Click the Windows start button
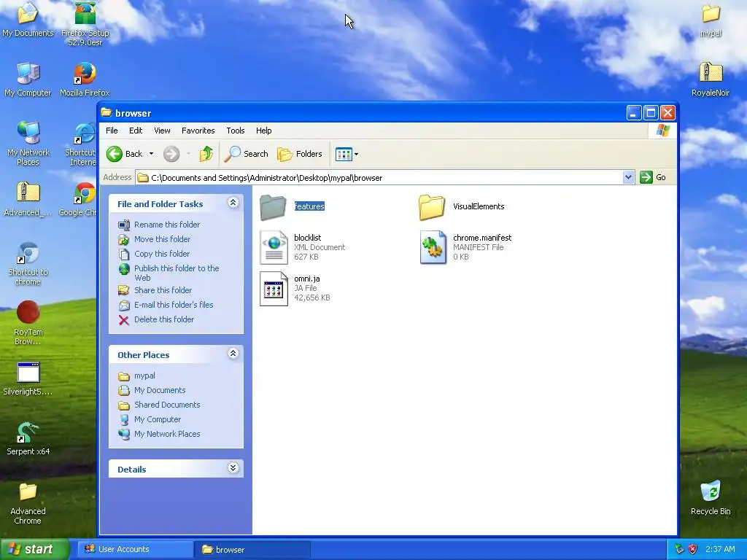This screenshot has width=747, height=560. coord(35,549)
